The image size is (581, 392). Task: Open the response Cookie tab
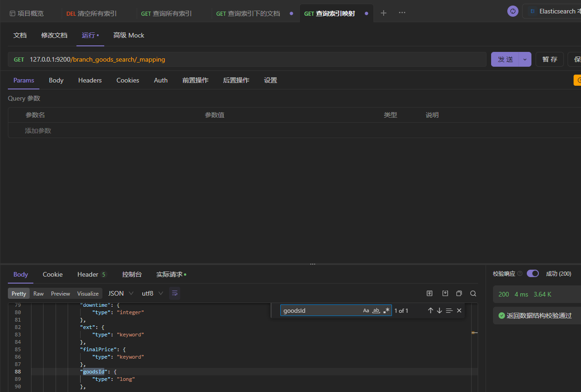click(x=53, y=274)
